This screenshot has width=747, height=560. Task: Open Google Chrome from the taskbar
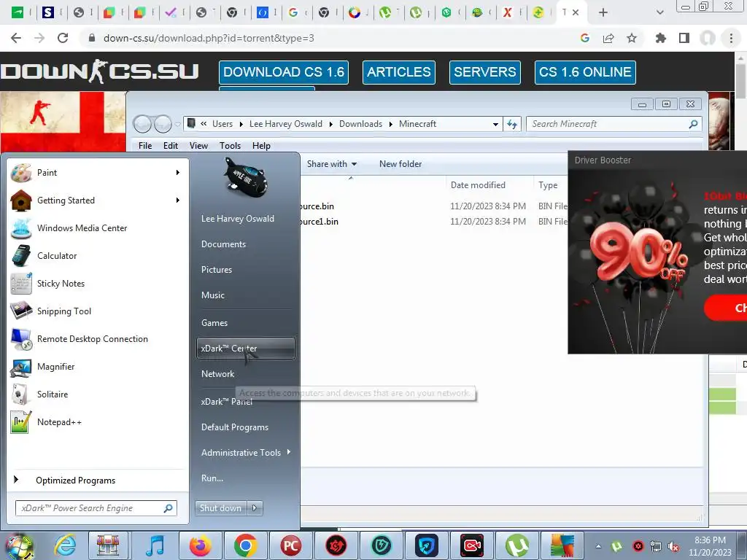pyautogui.click(x=245, y=545)
